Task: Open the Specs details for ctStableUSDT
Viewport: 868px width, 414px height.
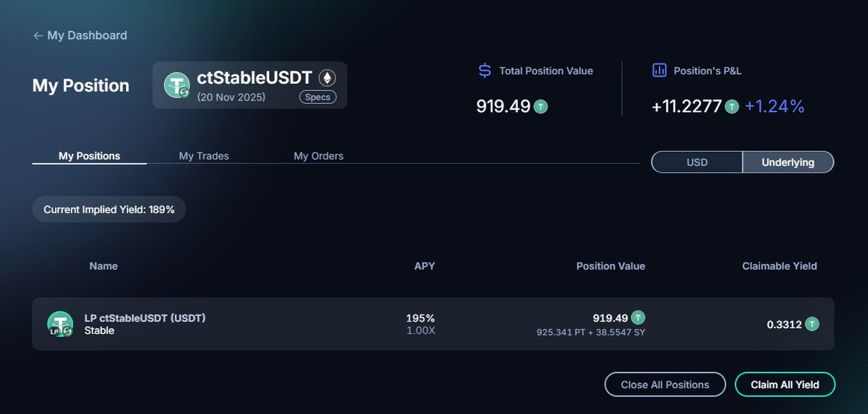Action: 318,97
